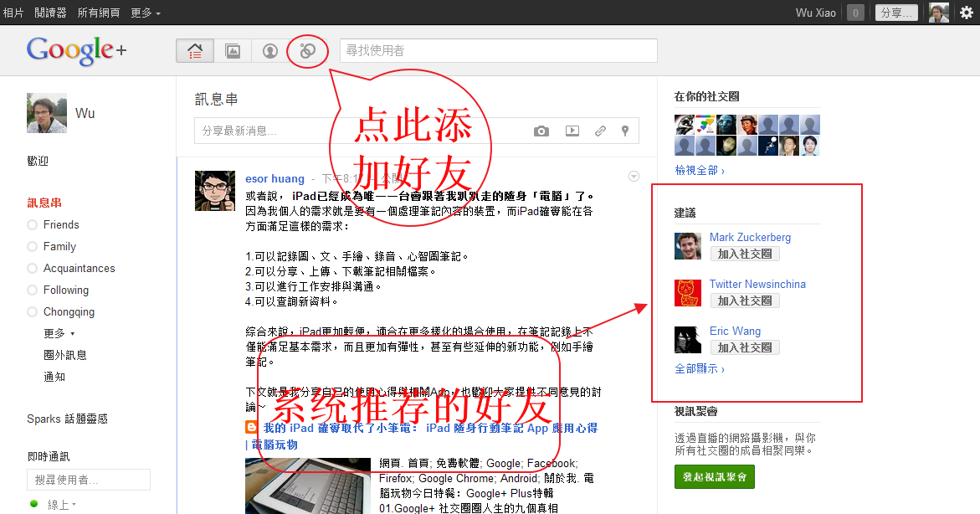Click Wu Xiao account name
Image resolution: width=980 pixels, height=514 pixels.
tap(816, 13)
